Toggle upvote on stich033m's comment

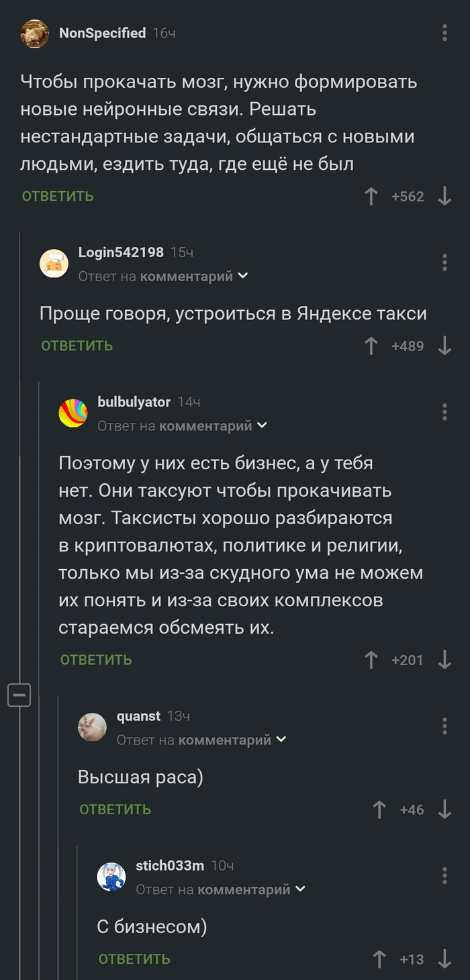381,959
